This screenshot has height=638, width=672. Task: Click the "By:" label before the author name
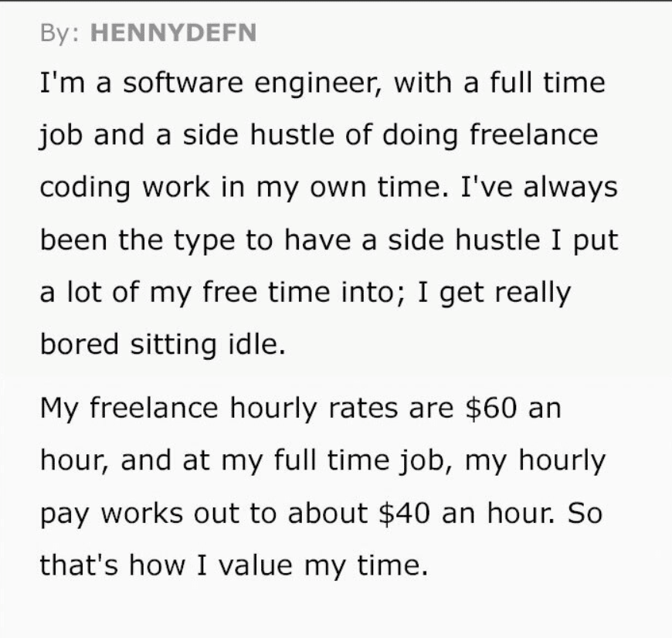[x=59, y=33]
